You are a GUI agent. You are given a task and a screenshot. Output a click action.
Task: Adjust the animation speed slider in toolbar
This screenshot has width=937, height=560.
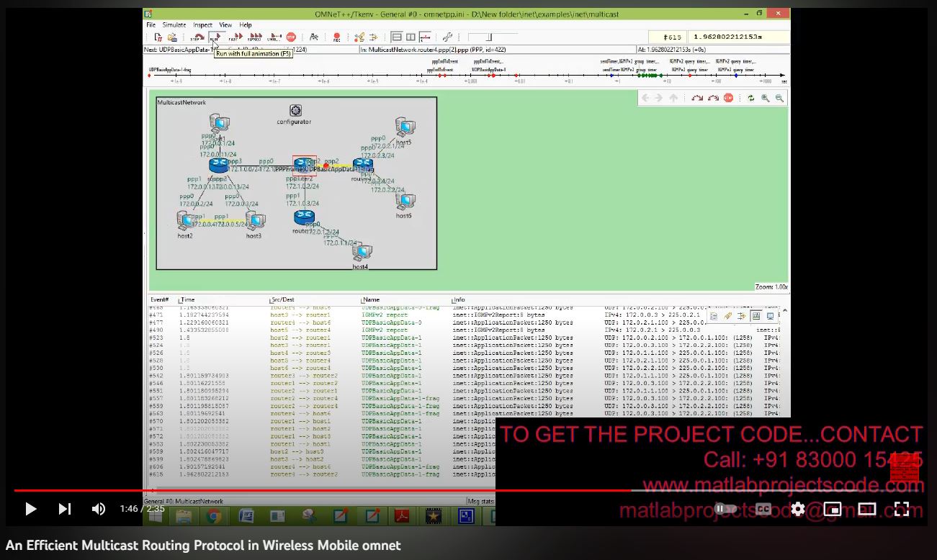click(x=489, y=37)
